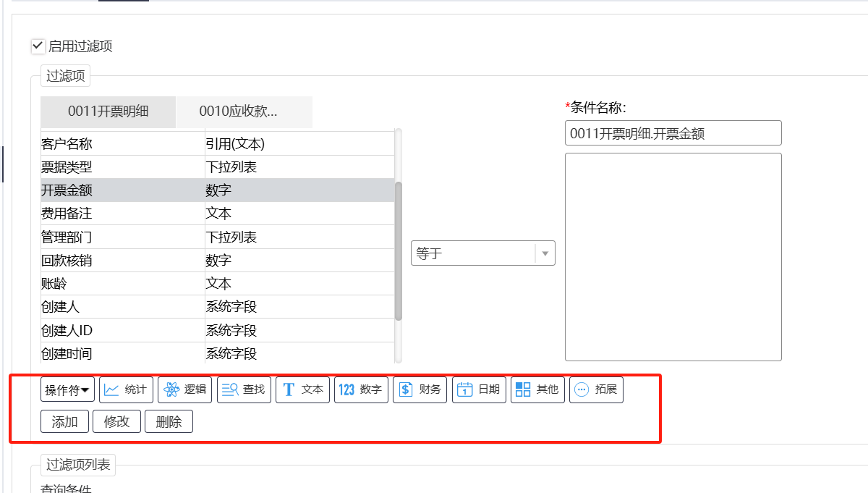
Task: Click the 条件名称 input field
Action: point(673,133)
